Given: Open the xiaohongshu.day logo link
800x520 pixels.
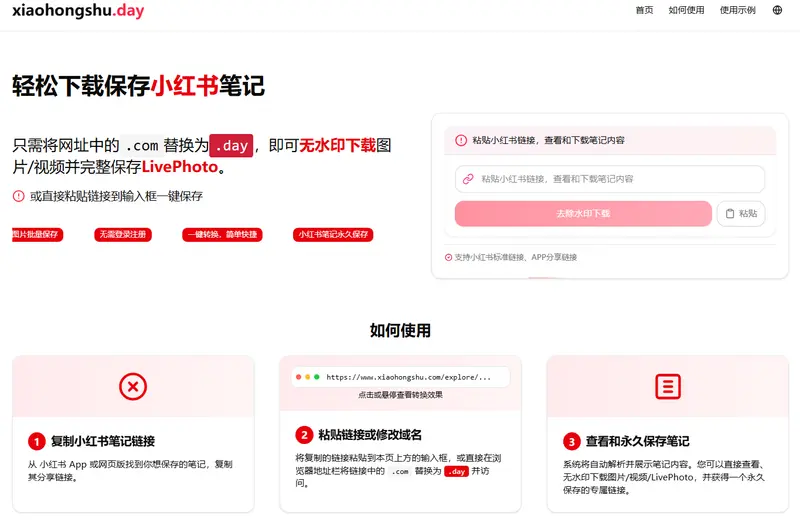Looking at the screenshot, I should [78, 10].
